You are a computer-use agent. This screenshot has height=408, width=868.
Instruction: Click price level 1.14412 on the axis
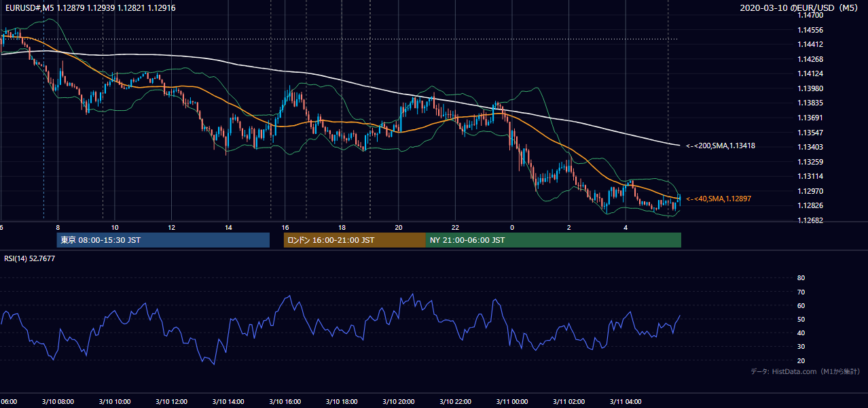tap(810, 44)
